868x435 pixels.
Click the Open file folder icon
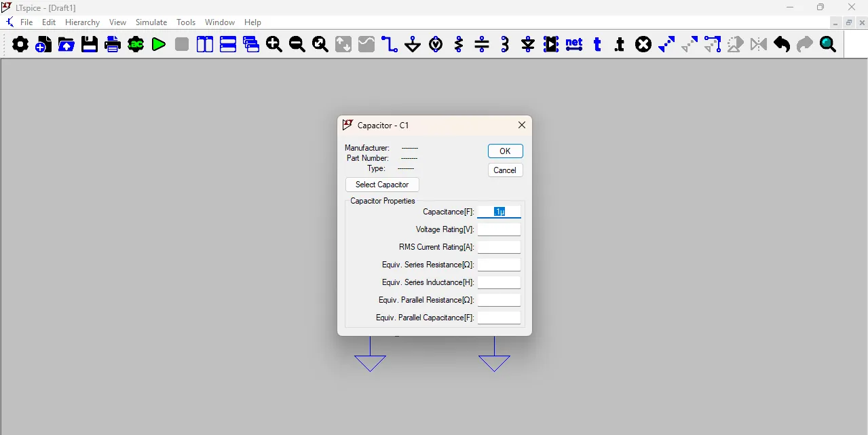[x=67, y=45]
